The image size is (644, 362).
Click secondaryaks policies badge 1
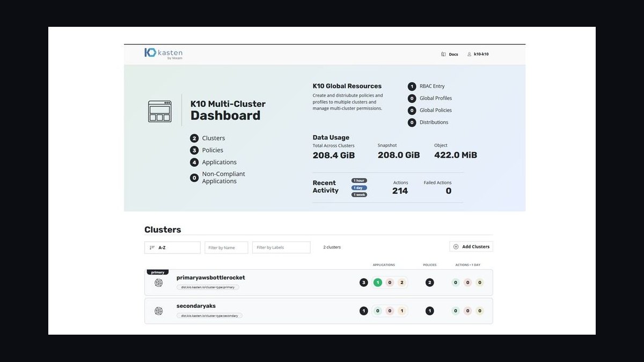click(429, 311)
